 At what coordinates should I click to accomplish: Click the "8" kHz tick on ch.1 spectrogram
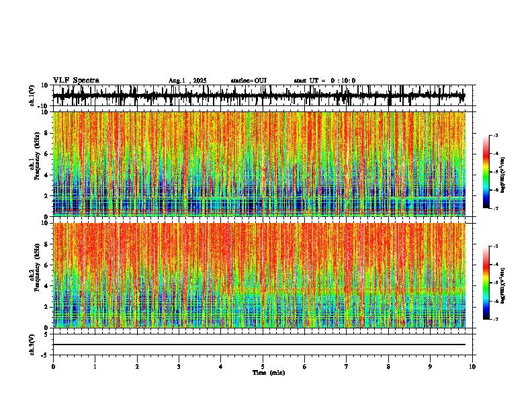(x=47, y=133)
